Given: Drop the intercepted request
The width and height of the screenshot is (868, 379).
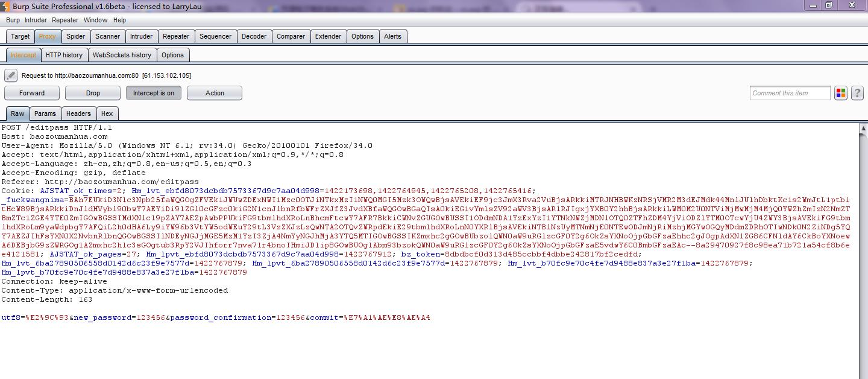Looking at the screenshot, I should pyautogui.click(x=93, y=93).
